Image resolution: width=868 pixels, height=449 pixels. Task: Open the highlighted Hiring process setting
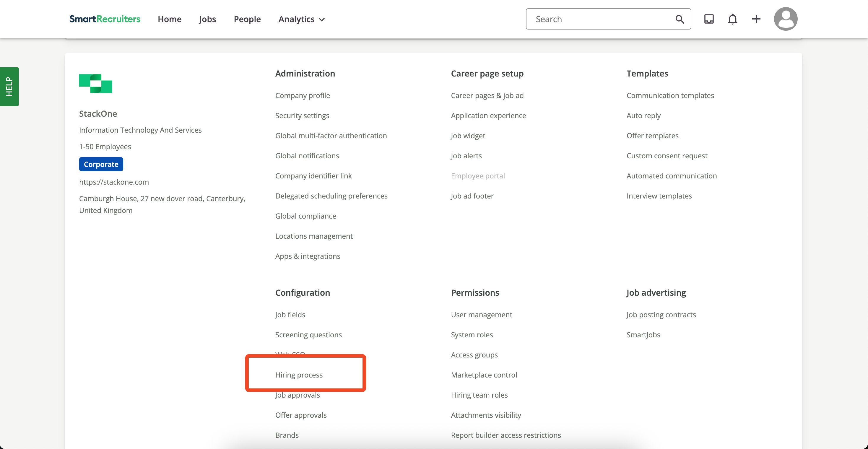(x=299, y=375)
